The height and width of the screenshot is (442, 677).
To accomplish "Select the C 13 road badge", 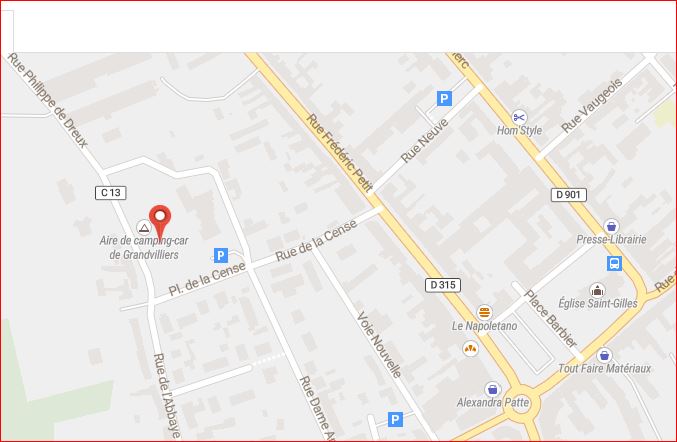I will point(111,193).
